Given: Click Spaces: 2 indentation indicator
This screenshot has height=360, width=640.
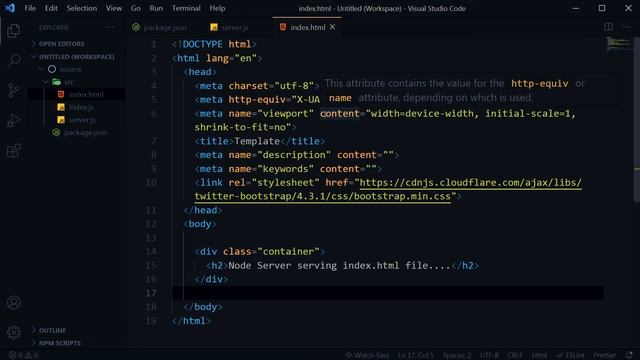Looking at the screenshot, I should (x=457, y=355).
